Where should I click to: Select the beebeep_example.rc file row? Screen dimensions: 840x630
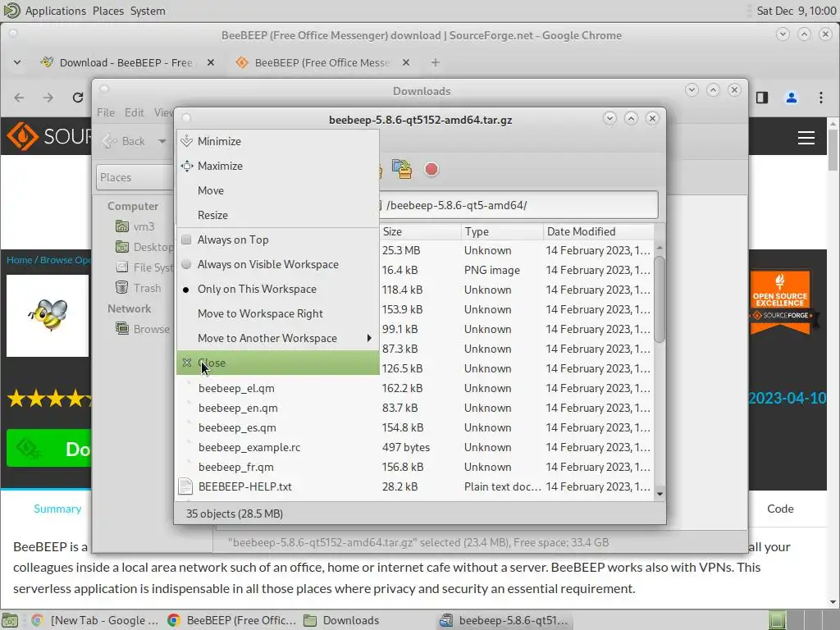pyautogui.click(x=416, y=447)
